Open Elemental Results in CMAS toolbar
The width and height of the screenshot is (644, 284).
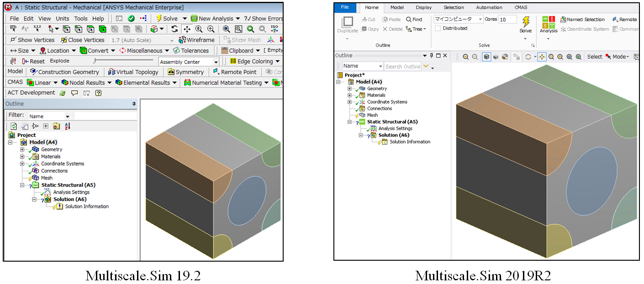(x=146, y=83)
